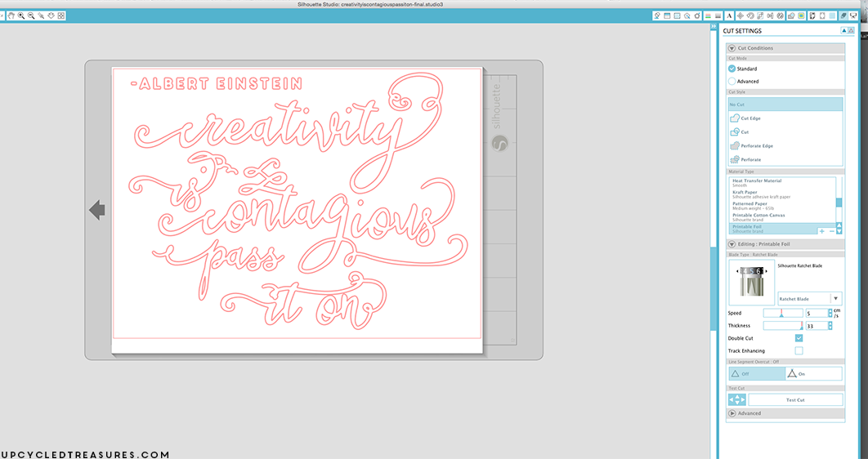The width and height of the screenshot is (868, 459).
Task: Click the Speed stepper arrows
Action: [830, 314]
